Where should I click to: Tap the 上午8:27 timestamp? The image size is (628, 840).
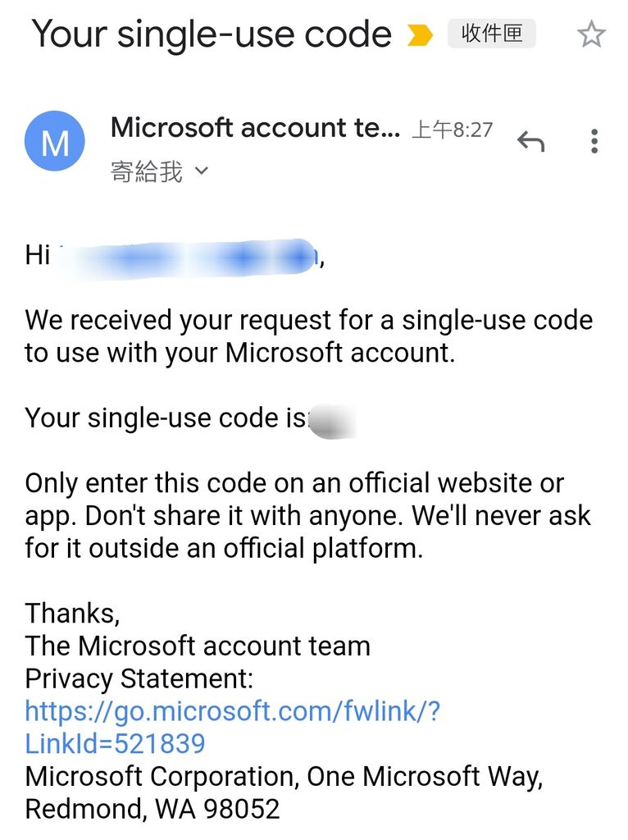click(x=453, y=130)
